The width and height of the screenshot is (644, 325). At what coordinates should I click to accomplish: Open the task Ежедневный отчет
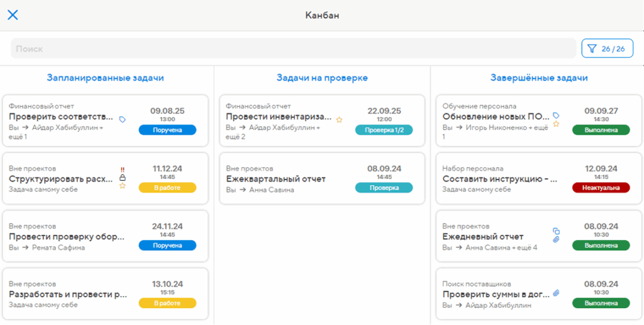pyautogui.click(x=483, y=237)
